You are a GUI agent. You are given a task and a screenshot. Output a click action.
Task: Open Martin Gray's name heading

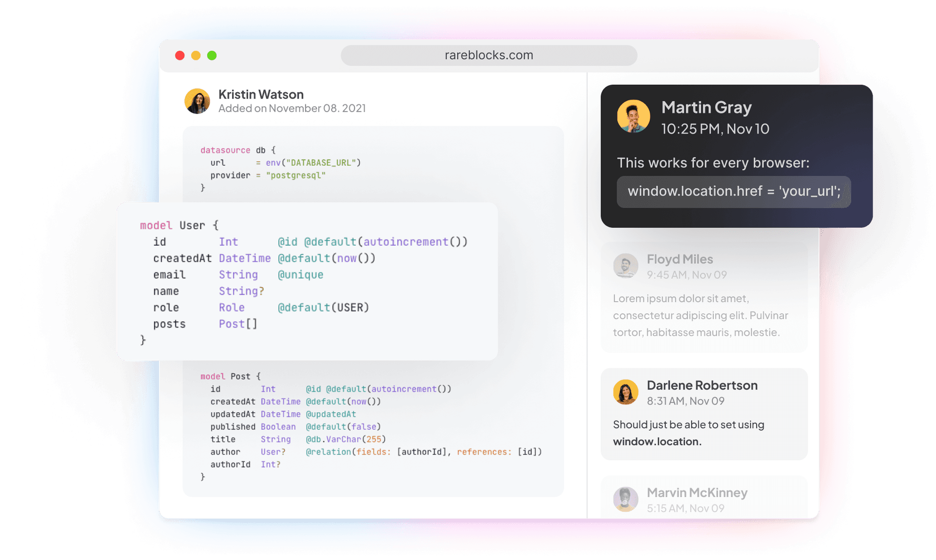click(706, 107)
